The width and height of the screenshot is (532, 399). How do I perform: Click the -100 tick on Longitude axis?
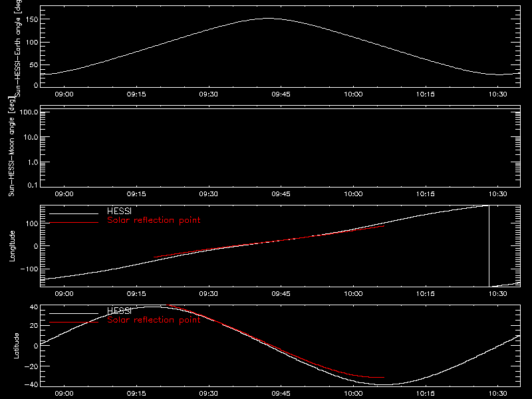[x=29, y=269]
